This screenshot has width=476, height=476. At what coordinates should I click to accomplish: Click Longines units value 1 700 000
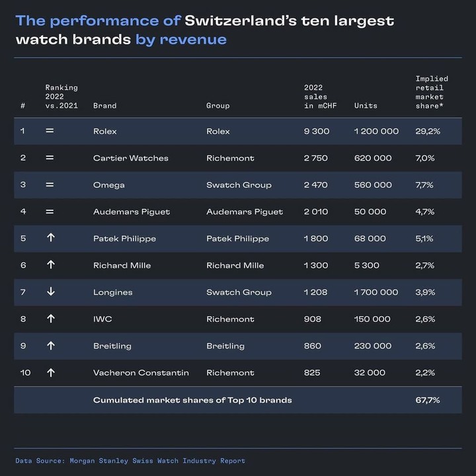click(376, 292)
